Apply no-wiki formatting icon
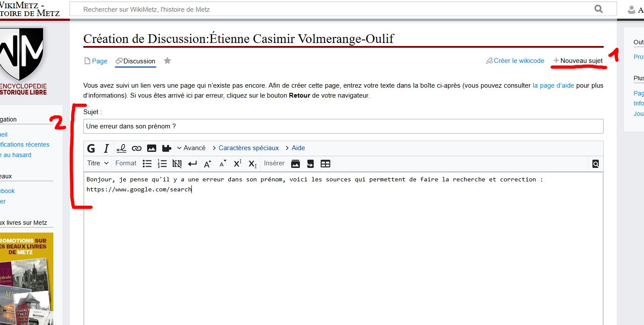The height and width of the screenshot is (325, 644). coord(177,164)
